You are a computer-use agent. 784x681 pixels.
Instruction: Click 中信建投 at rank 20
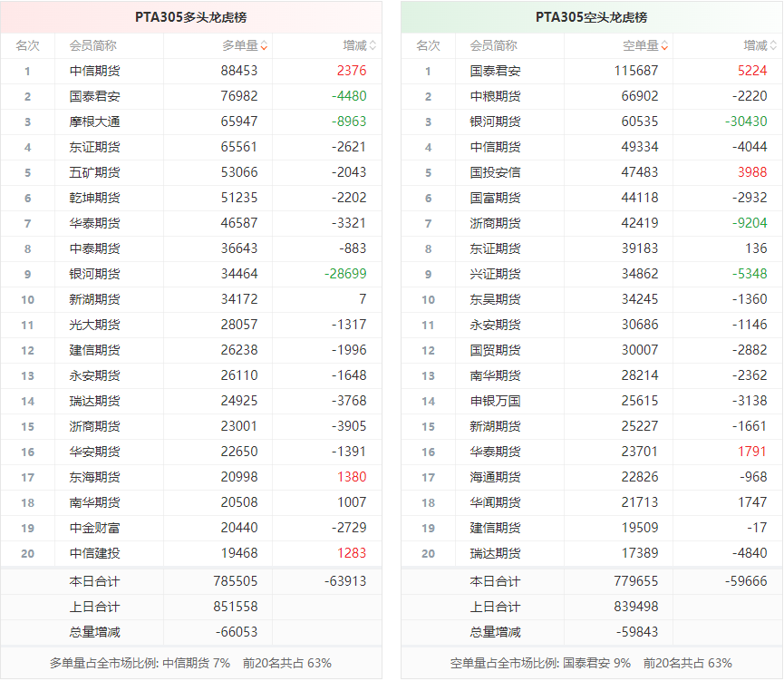point(94,553)
